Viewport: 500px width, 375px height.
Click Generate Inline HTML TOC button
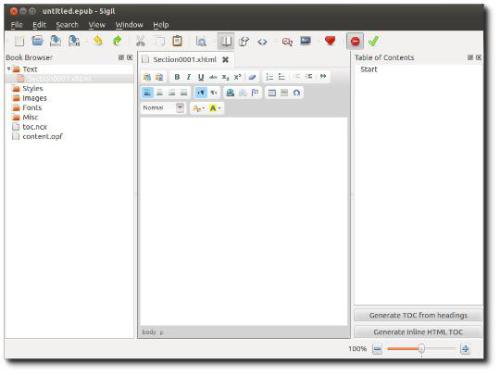[418, 332]
